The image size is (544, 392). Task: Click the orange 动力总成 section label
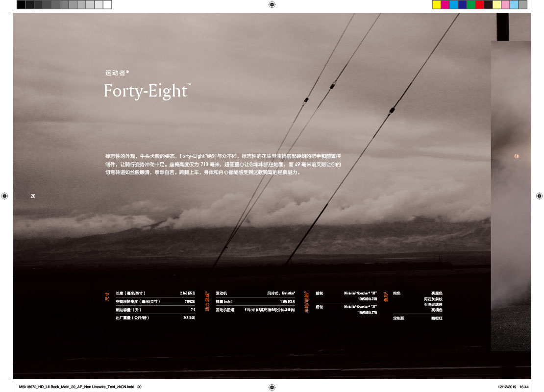[207, 301]
